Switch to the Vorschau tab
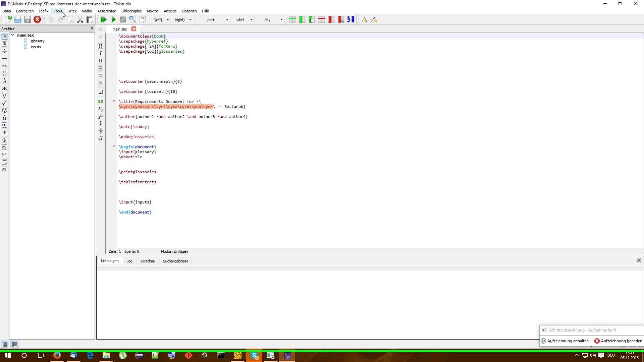Screen dimensions: 644x362 148,261
